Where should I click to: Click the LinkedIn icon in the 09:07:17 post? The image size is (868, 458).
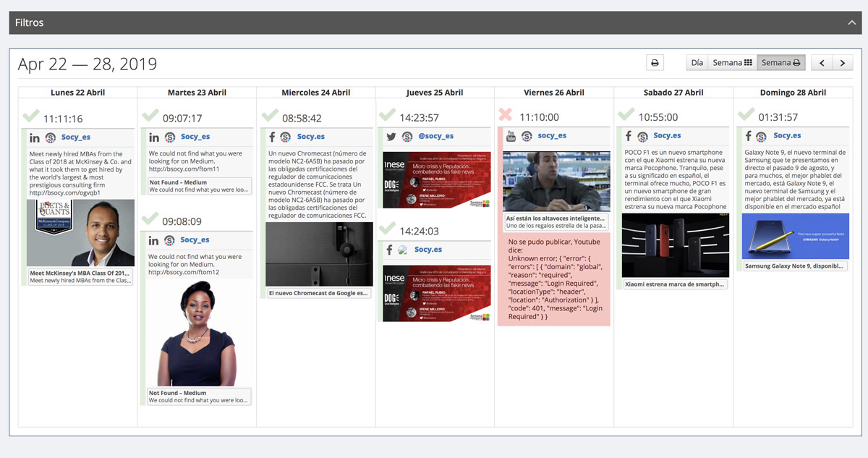pyautogui.click(x=153, y=137)
